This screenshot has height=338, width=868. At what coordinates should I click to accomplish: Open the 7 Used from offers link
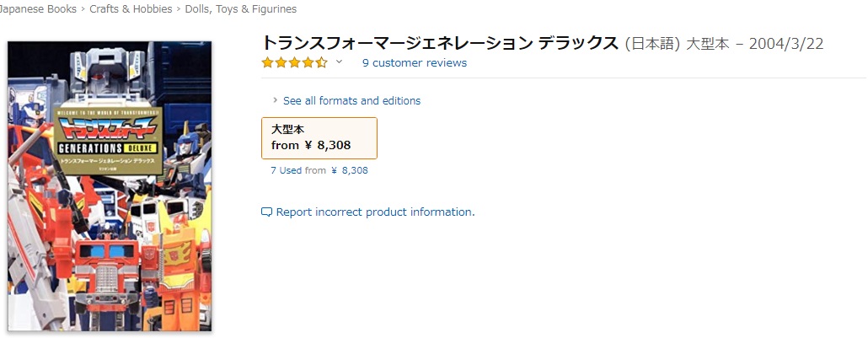(319, 170)
